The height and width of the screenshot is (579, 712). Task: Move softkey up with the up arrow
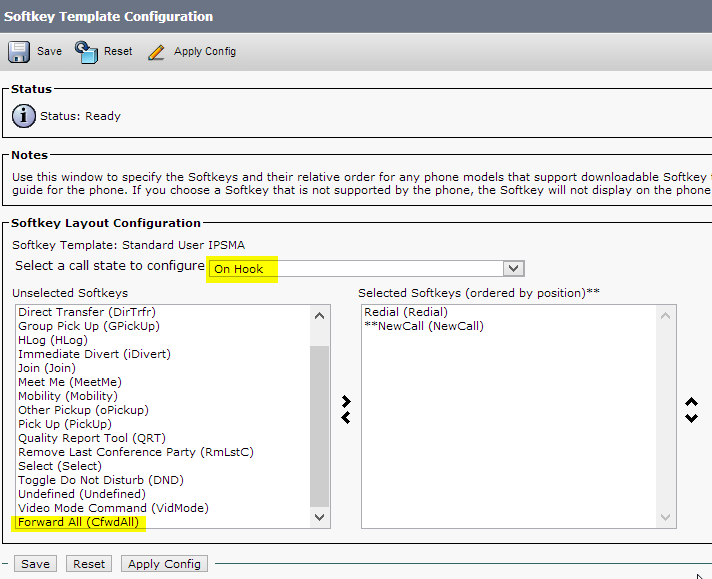[691, 402]
